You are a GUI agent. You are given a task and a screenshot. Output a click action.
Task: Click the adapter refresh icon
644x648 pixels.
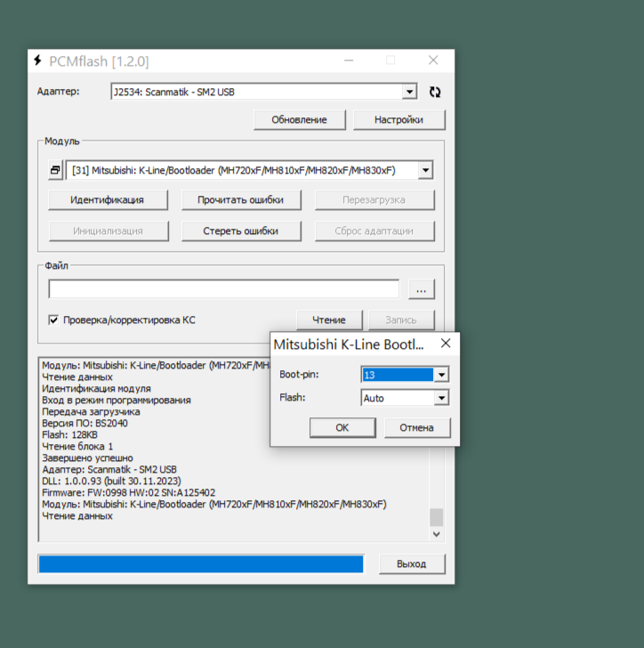click(x=435, y=92)
